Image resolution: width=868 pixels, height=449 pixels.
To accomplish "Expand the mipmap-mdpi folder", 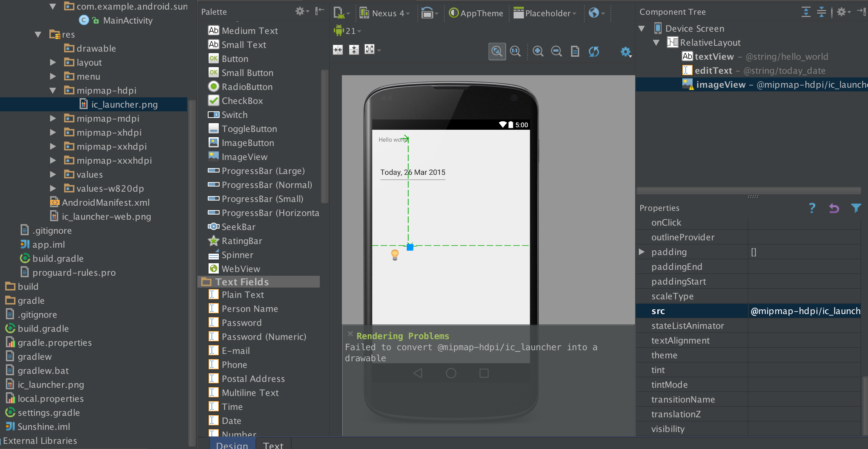I will 53,118.
